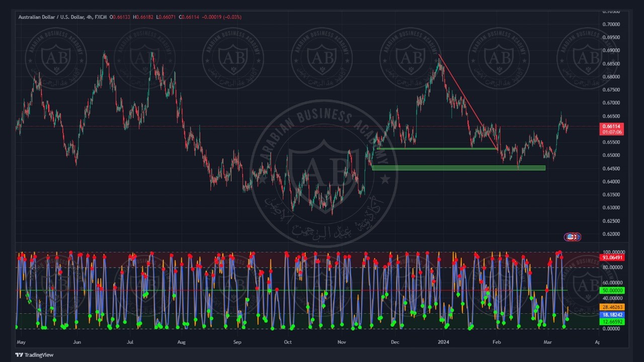Click the 0.69500 price axis label

[611, 37]
